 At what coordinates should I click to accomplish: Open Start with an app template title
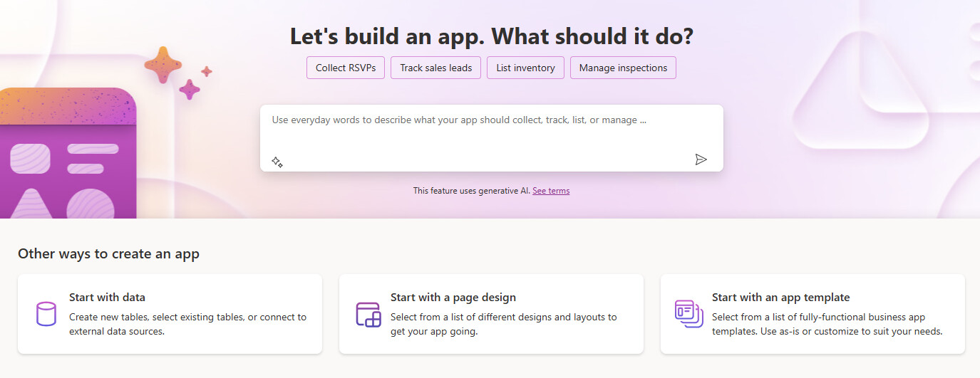pos(781,298)
